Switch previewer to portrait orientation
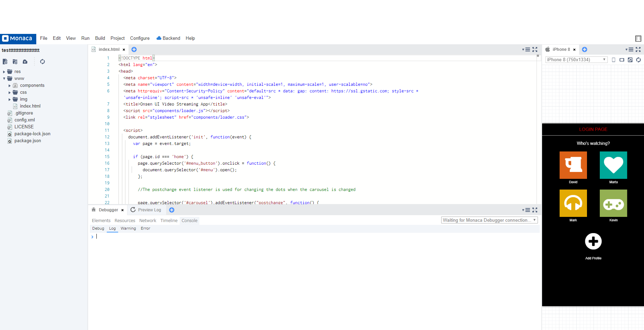 tap(614, 60)
